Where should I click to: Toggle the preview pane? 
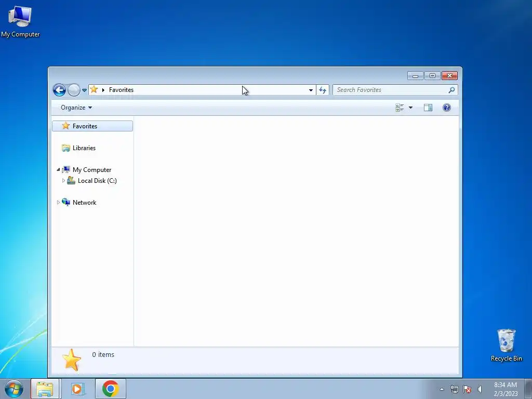428,108
